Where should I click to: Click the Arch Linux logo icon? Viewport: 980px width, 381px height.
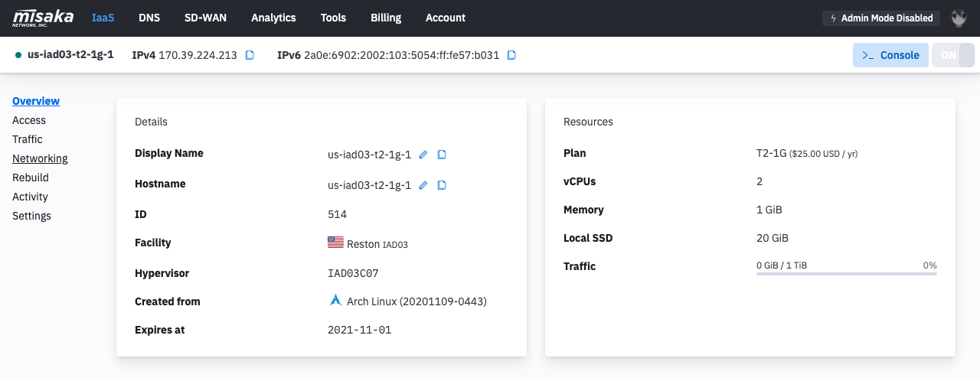pos(335,301)
